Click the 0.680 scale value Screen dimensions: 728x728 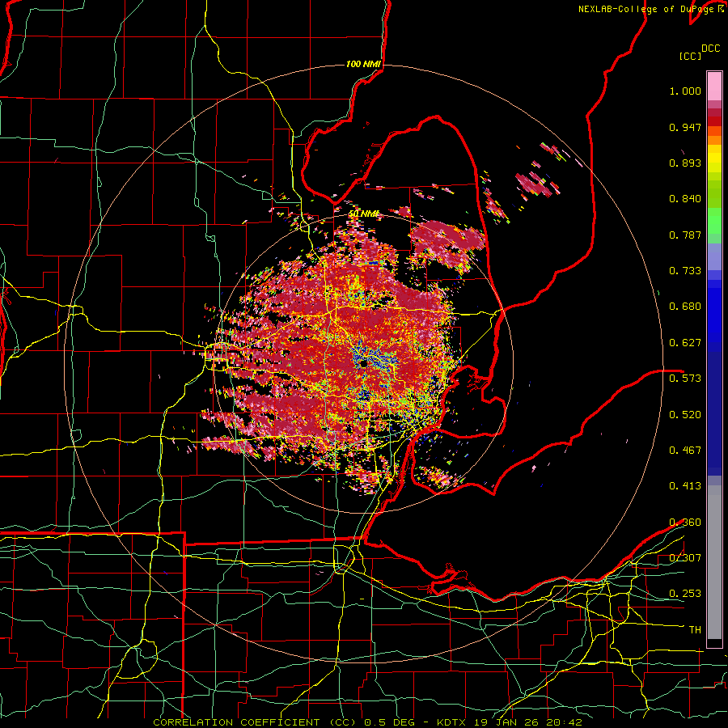click(x=685, y=307)
